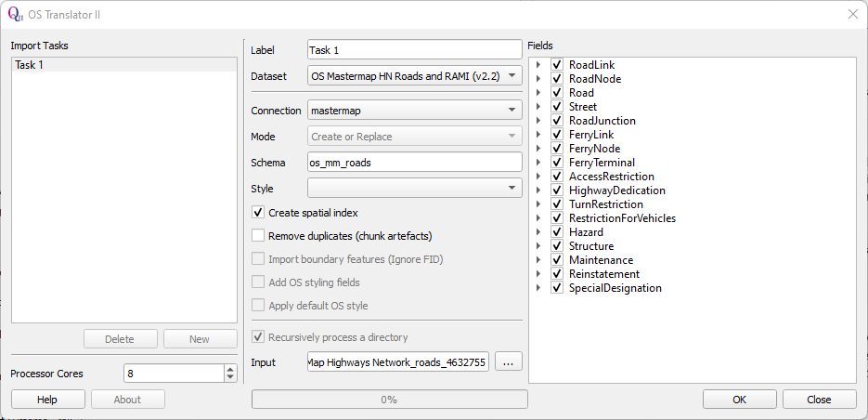The image size is (868, 420).
Task: Expand the RoadLink field tree
Action: (x=538, y=65)
